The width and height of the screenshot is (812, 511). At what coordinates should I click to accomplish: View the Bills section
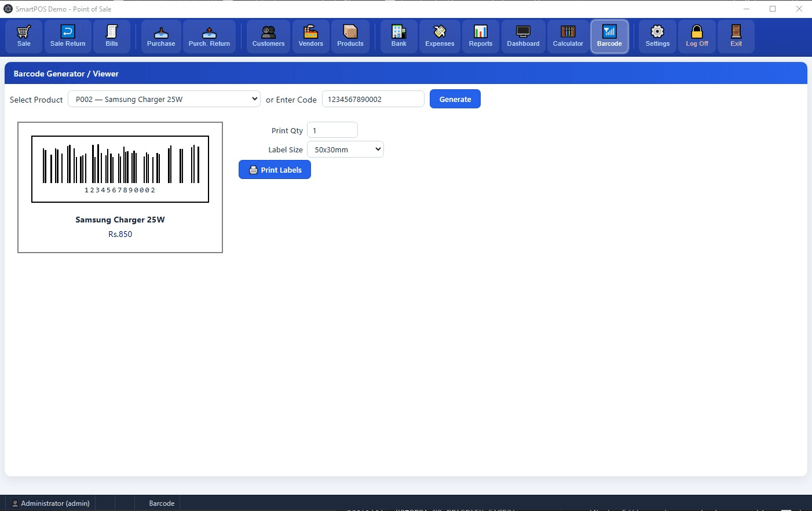(111, 36)
